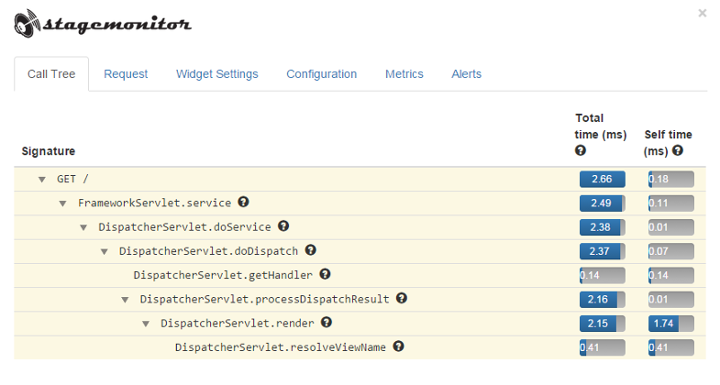Open the Configuration tab

click(321, 74)
